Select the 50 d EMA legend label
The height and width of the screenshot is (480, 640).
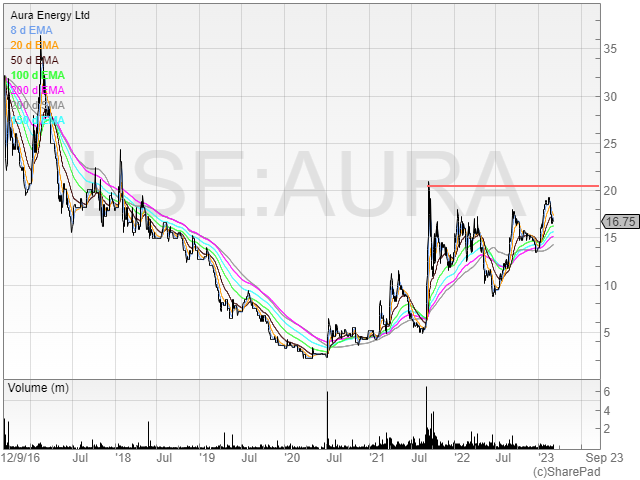click(x=35, y=60)
